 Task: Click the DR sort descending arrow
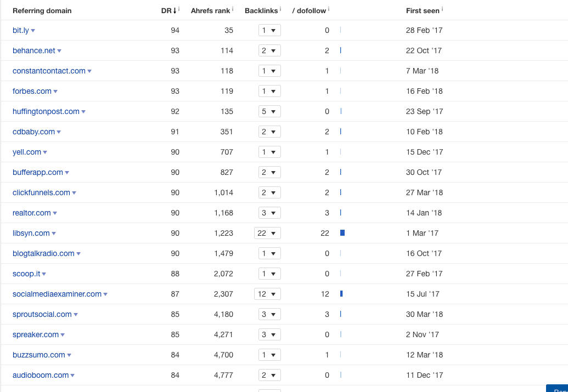click(175, 11)
